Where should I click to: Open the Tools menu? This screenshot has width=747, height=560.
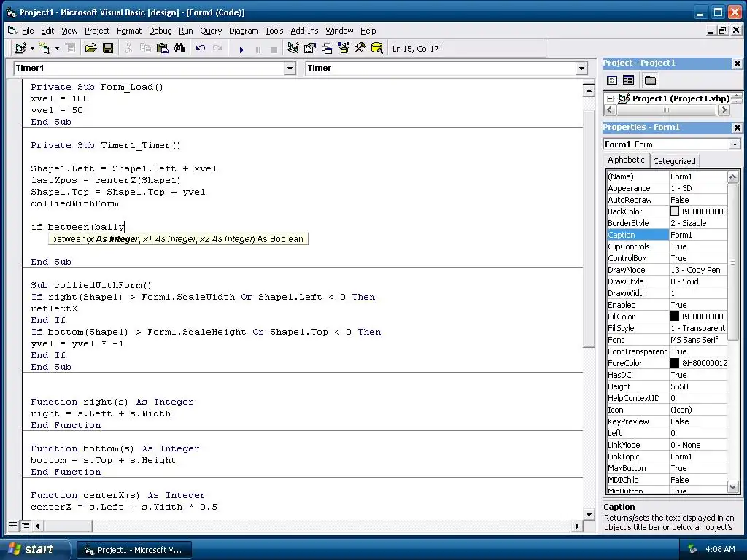(x=274, y=31)
